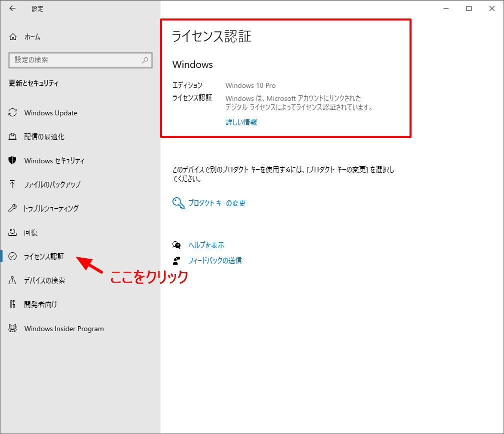The image size is (504, 434).
Task: Click the トラブルシューティング wrench icon
Action: (x=12, y=208)
